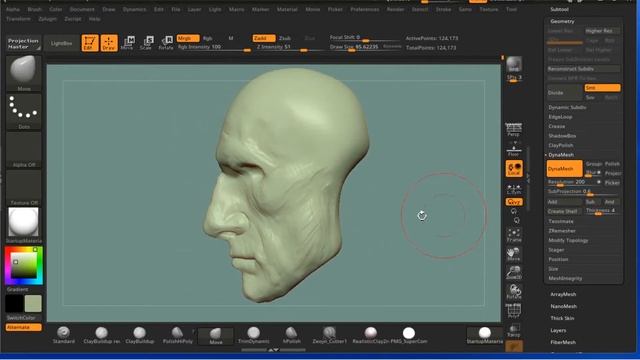Toggle the Qxyz rotation mode
The image size is (640, 360).
coord(514,202)
